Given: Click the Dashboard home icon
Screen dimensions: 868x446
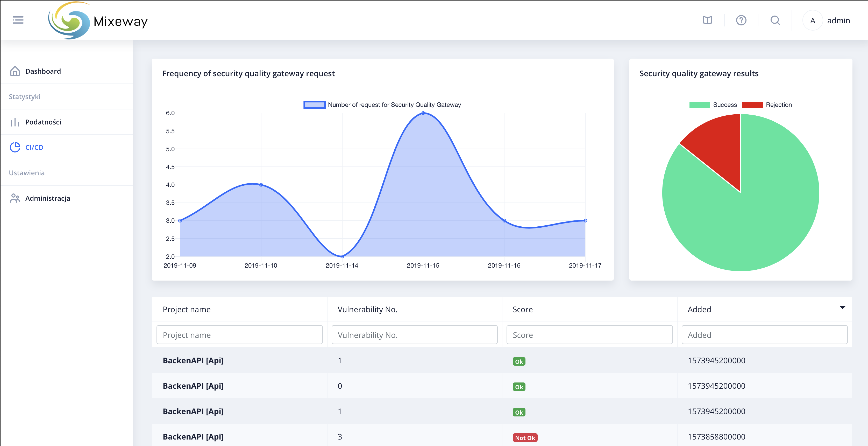Looking at the screenshot, I should tap(15, 71).
